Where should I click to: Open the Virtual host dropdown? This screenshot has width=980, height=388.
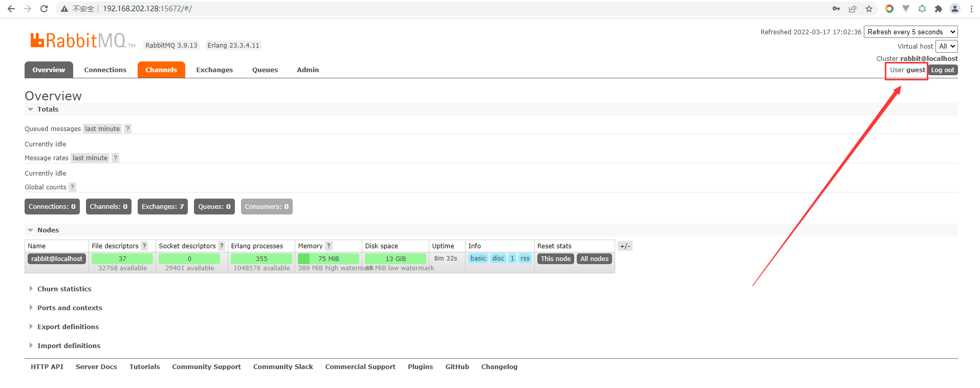point(947,46)
